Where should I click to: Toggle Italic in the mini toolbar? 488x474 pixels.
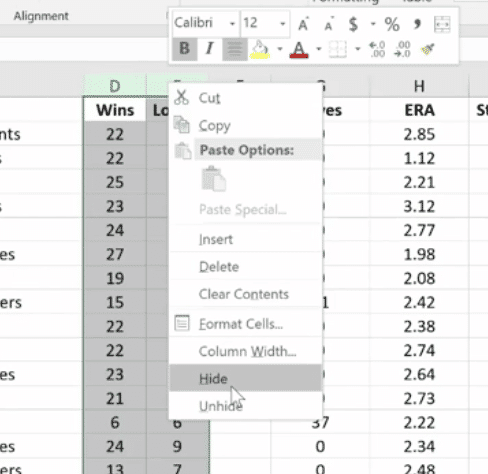coord(210,49)
